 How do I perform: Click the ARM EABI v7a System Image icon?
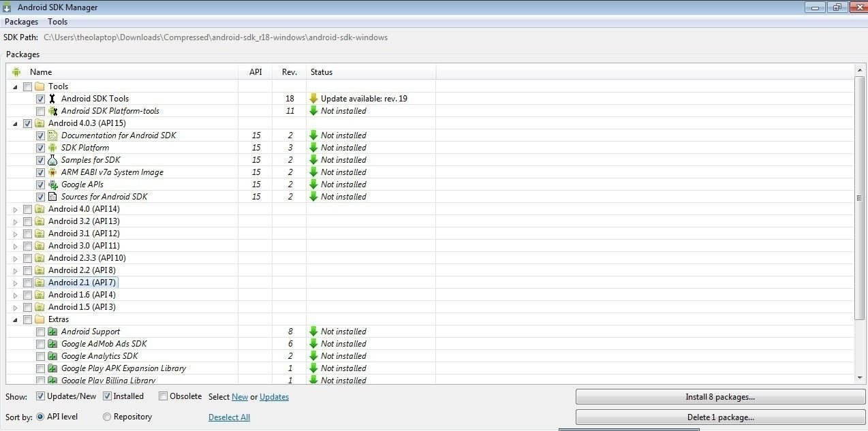pos(52,172)
